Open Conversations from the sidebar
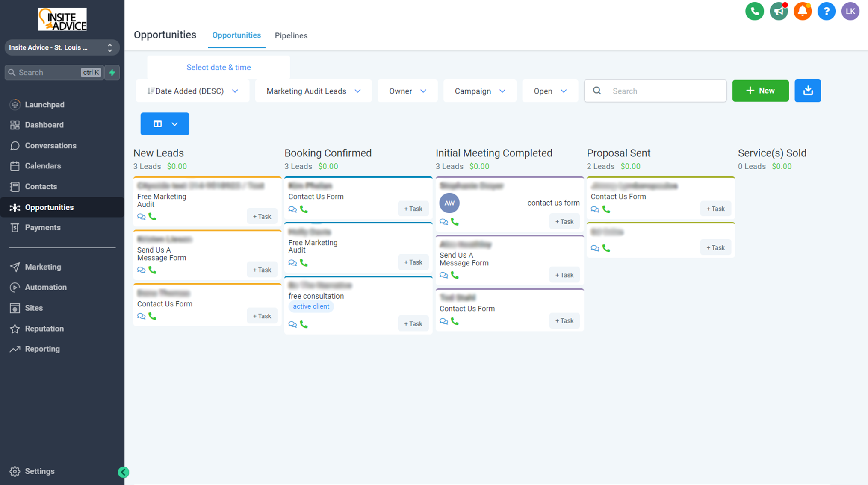868x485 pixels. (50, 145)
